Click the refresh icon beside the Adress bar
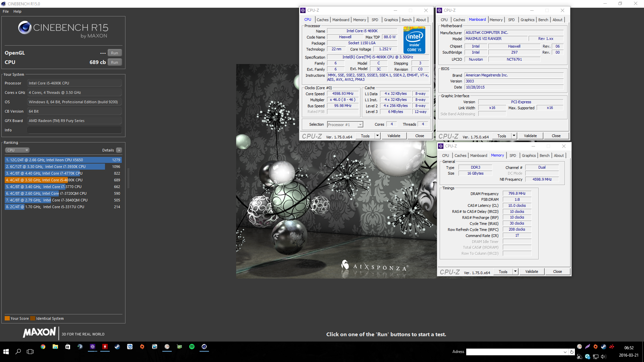Viewport: 644px width, 362px height. (572, 352)
